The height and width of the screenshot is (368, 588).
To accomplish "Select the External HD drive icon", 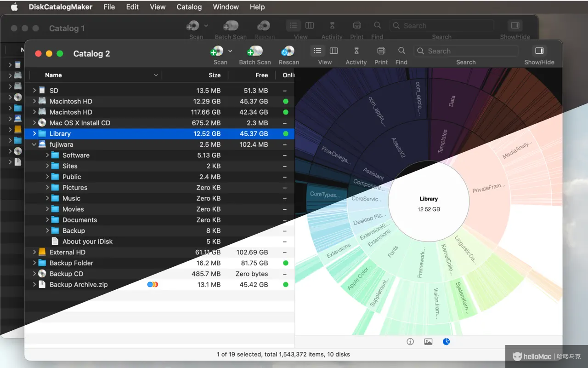I will (42, 252).
